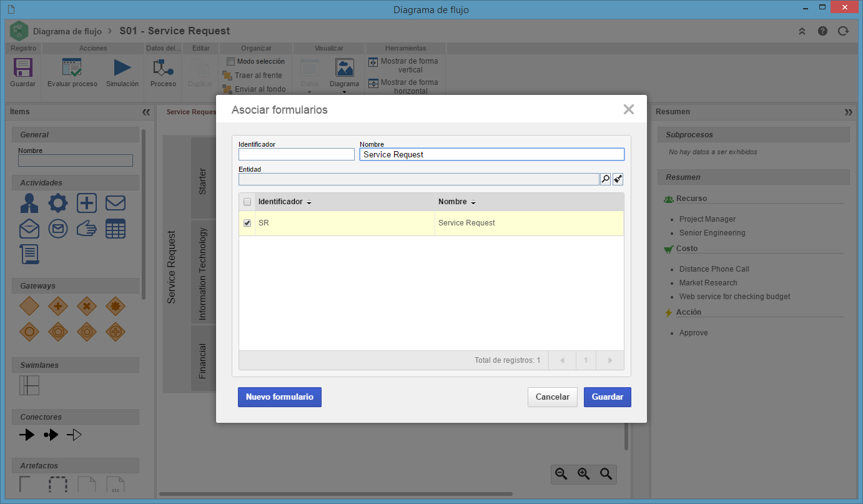863x504 pixels.
Task: Open the Identificador column sort dropdown
Action: tap(308, 202)
